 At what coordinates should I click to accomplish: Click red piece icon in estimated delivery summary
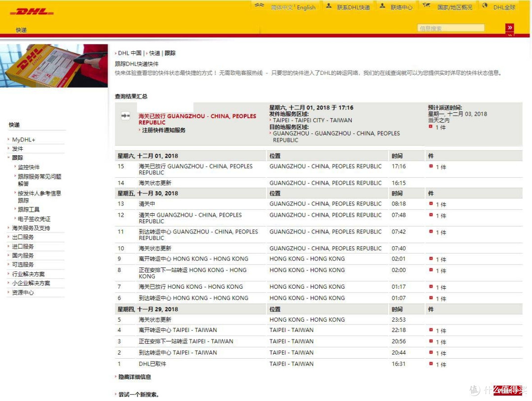click(430, 127)
